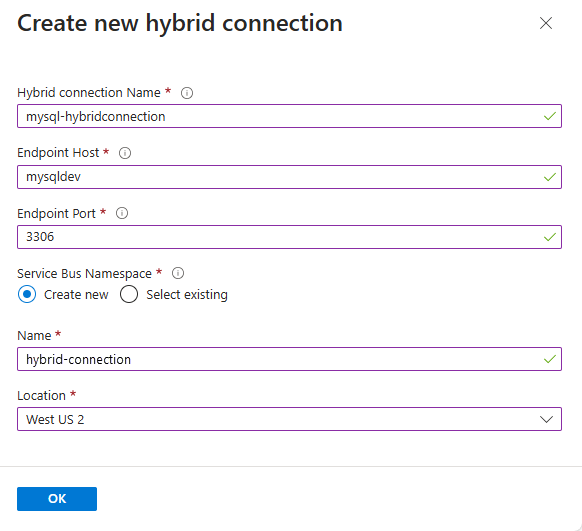The width and height of the screenshot is (582, 531).
Task: Click info icon next to Endpoint Port
Action: click(122, 213)
